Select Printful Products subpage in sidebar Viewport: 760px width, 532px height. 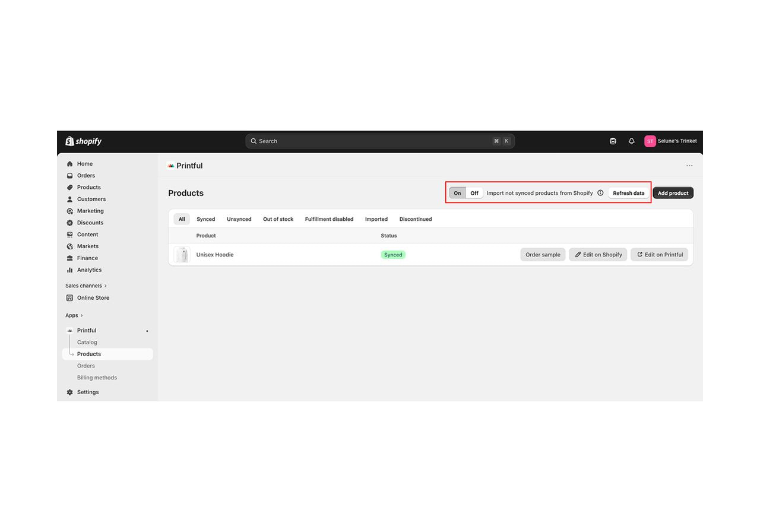pyautogui.click(x=107, y=354)
